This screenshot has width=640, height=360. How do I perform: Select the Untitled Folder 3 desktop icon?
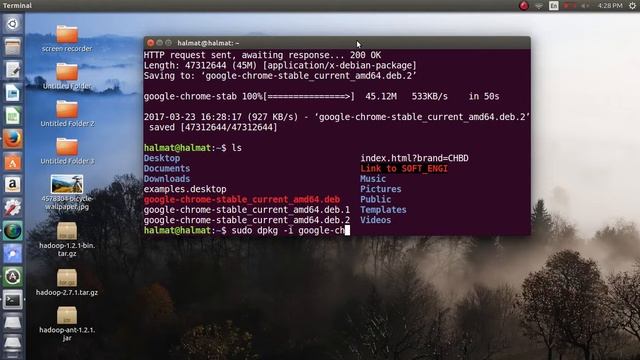click(x=67, y=151)
